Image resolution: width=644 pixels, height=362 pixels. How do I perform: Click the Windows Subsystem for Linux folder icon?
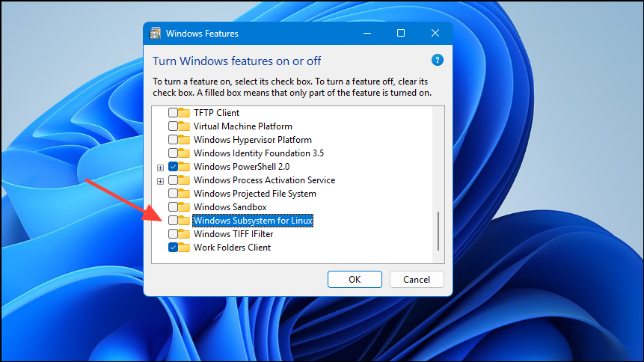tap(184, 221)
